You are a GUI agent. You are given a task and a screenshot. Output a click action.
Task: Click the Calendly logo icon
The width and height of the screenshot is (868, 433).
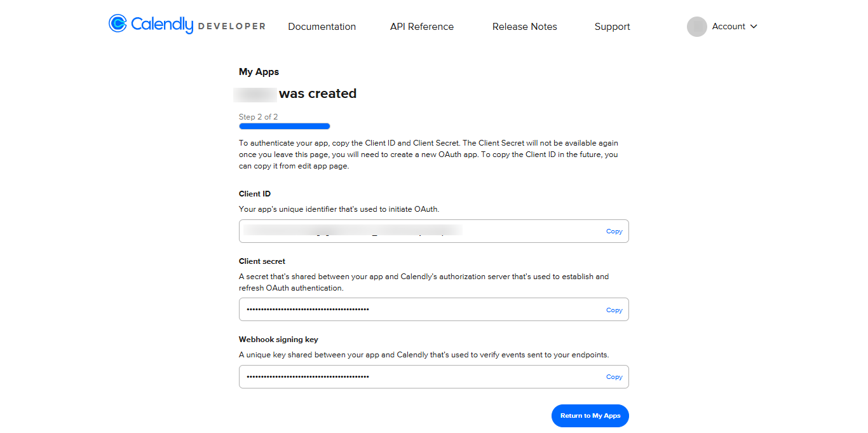[118, 24]
